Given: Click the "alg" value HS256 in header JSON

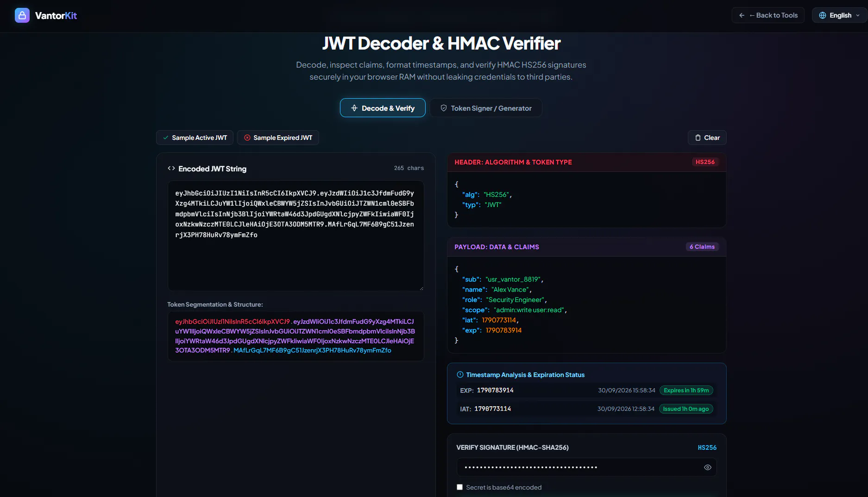Looking at the screenshot, I should [x=497, y=195].
